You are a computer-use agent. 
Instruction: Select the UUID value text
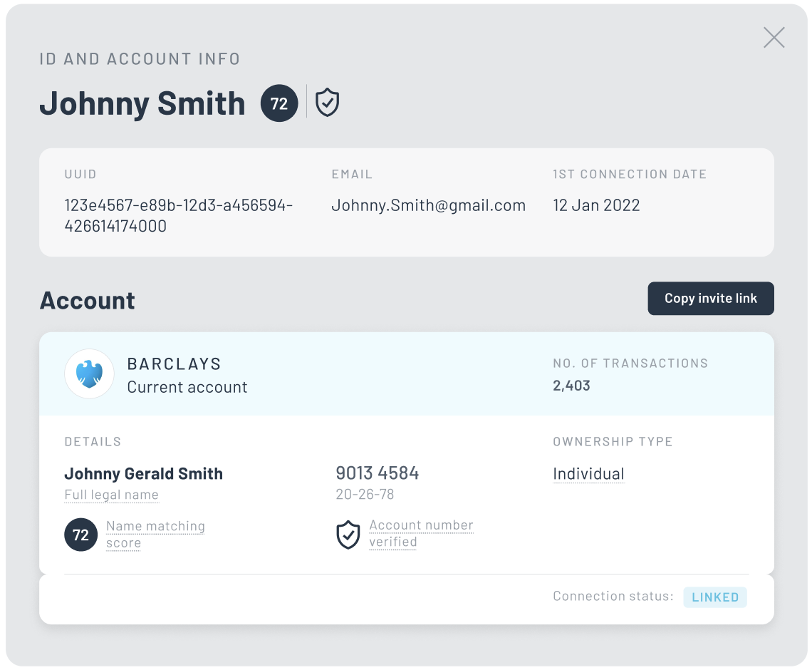[179, 216]
